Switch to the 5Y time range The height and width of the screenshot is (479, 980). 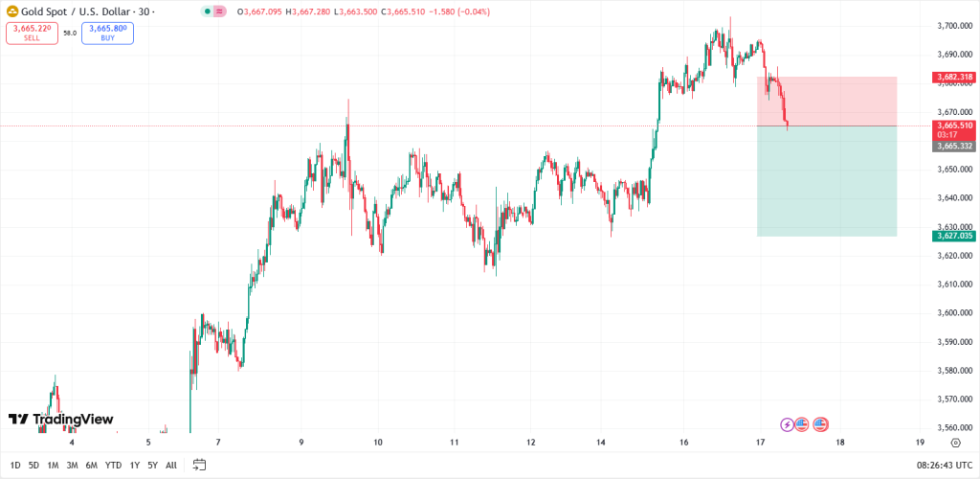[152, 465]
